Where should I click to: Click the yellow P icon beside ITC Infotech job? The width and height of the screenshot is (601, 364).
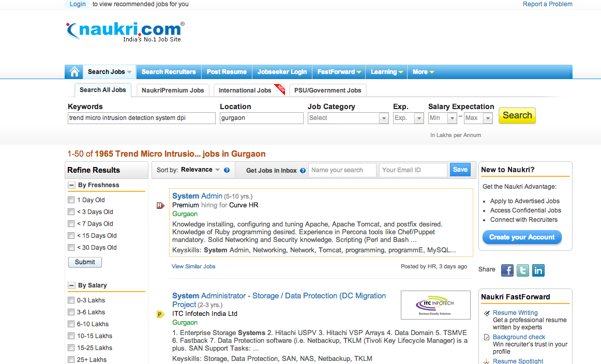click(x=161, y=314)
